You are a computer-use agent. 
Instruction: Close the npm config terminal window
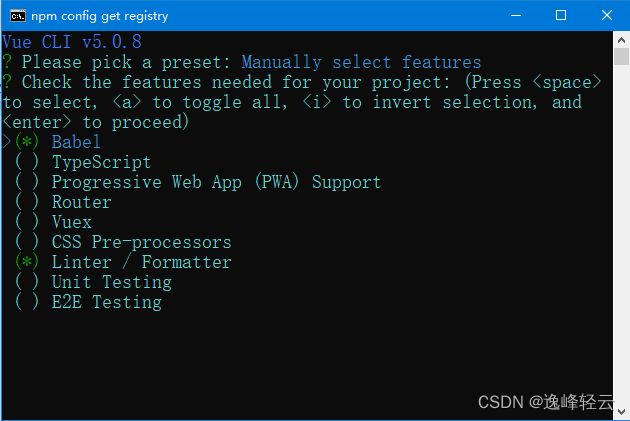pos(607,15)
